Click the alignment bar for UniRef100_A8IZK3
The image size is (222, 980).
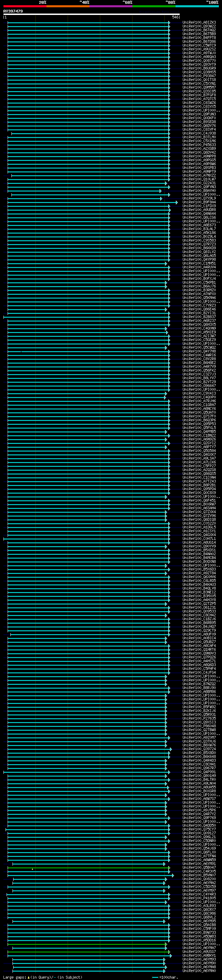[89, 23]
